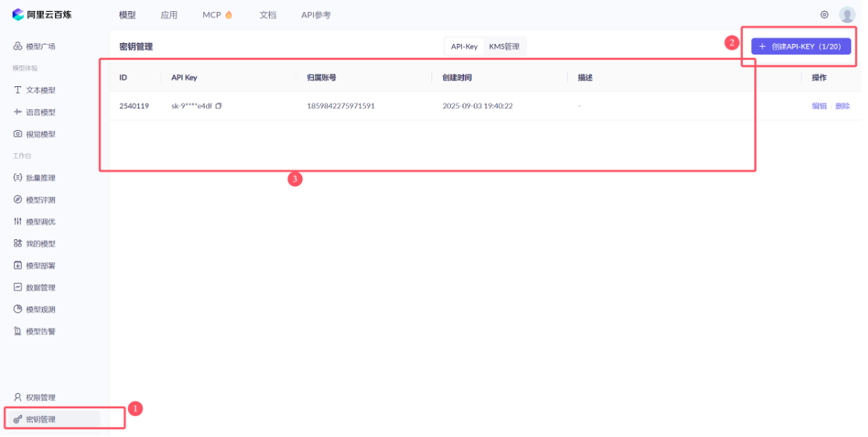
Task: Open 批量推理 in the sidebar
Action: click(40, 178)
